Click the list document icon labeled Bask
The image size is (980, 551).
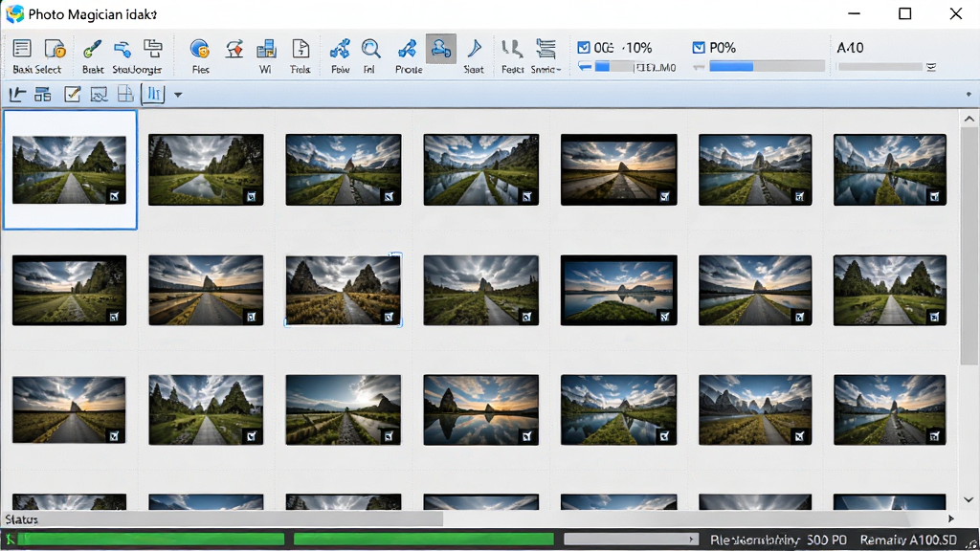click(x=22, y=50)
